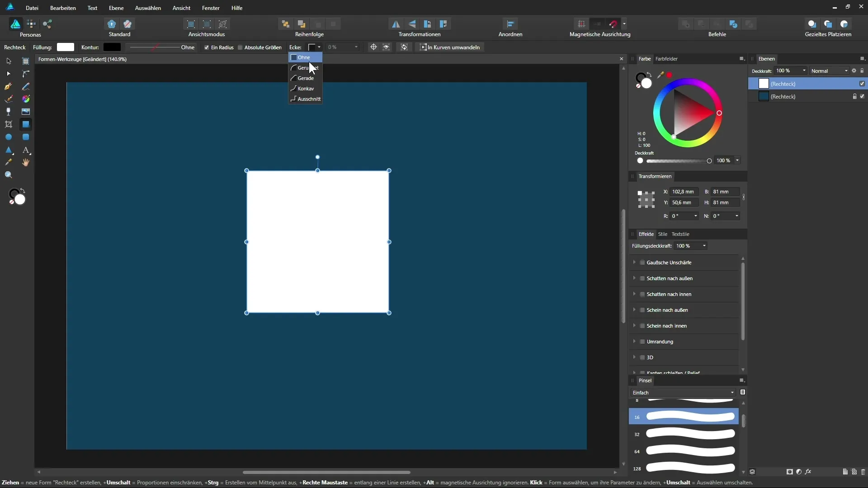Image resolution: width=868 pixels, height=488 pixels.
Task: Open the Füllungsdeckkraft percentage dropdown
Action: [x=704, y=246]
